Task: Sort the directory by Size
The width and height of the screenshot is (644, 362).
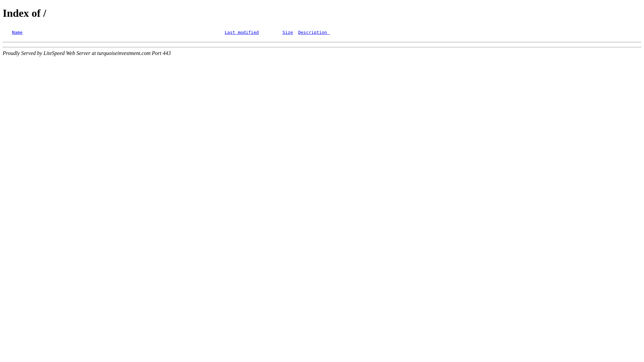Action: (x=287, y=33)
